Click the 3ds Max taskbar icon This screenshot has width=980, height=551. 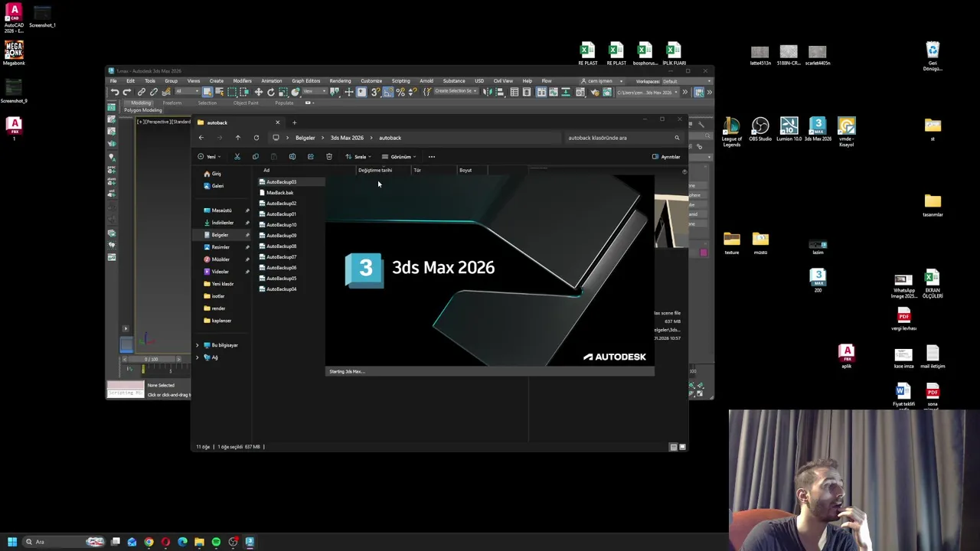[x=250, y=542]
